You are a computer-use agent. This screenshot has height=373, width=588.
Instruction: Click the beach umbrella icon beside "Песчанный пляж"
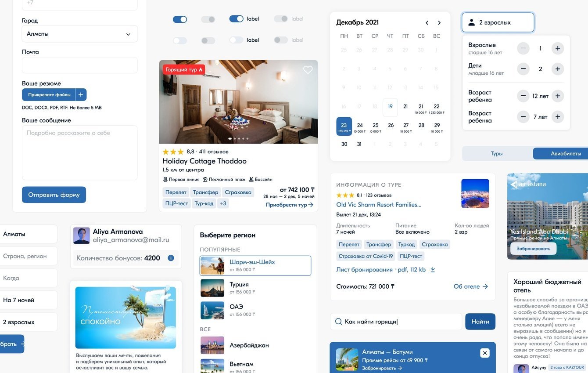tap(205, 179)
